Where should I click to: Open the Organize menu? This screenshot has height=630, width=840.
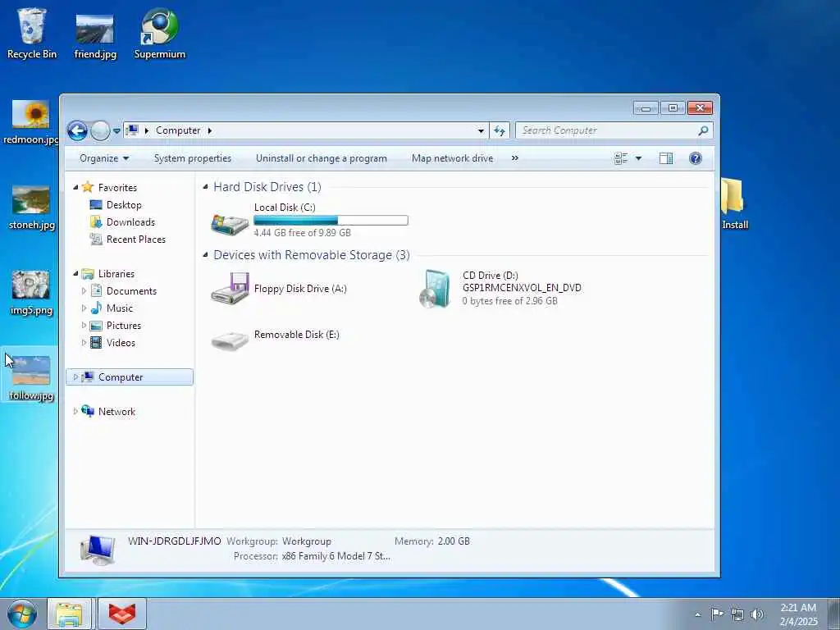coord(104,158)
